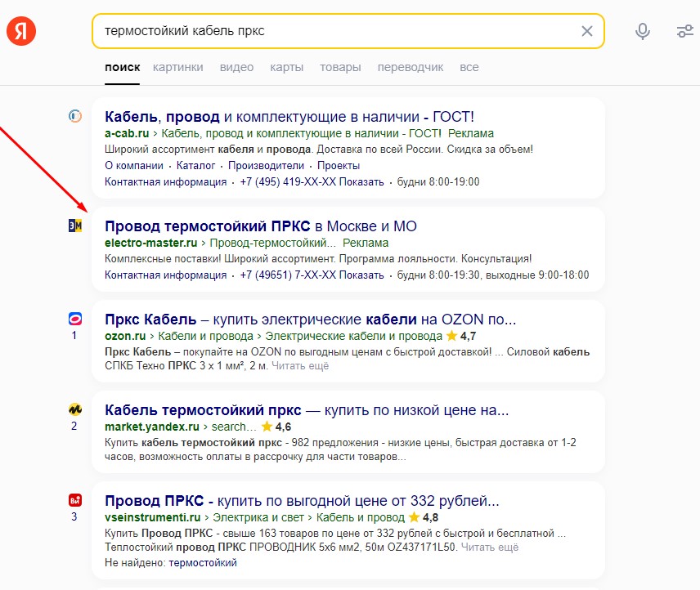Click the VseInstrumenti favicon
Screen dimensions: 700x590
point(74,500)
